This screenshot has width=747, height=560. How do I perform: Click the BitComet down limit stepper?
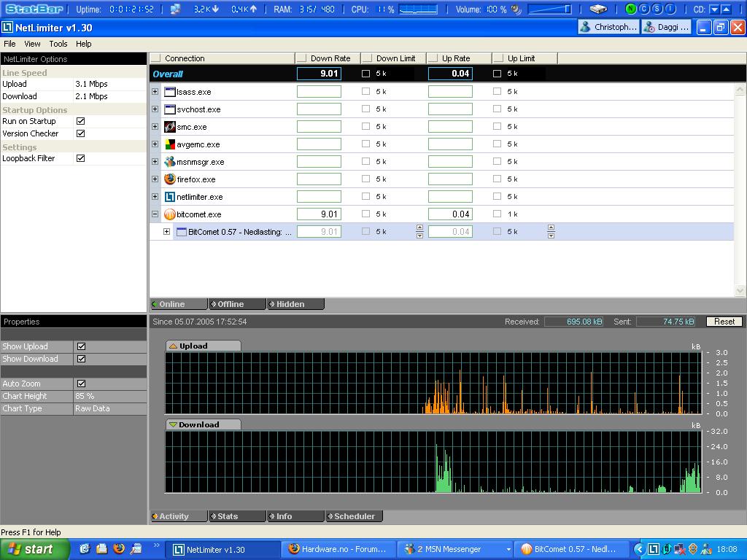point(419,231)
